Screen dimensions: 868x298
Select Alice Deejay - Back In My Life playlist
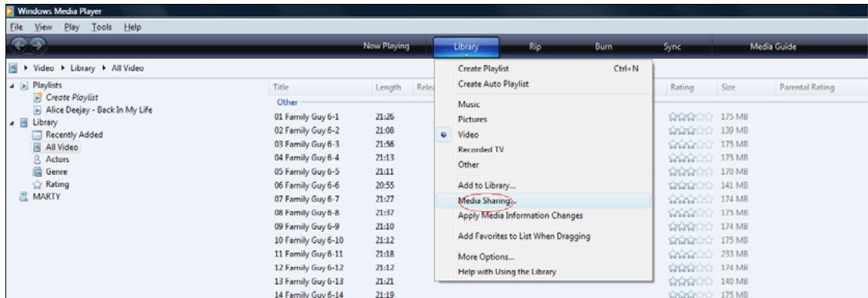[99, 110]
